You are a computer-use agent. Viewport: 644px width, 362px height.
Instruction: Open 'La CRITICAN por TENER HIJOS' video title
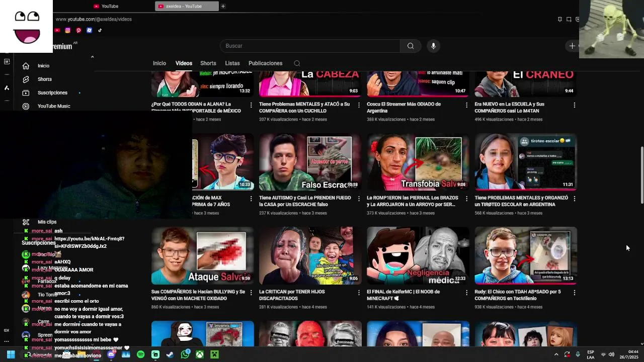[x=292, y=295]
